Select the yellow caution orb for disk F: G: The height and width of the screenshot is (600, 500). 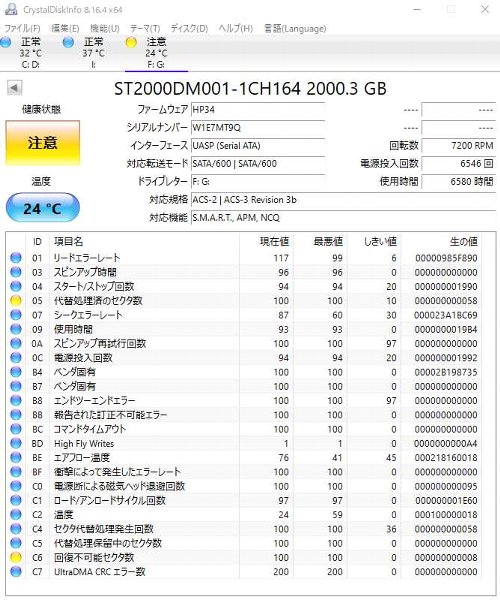click(x=131, y=42)
